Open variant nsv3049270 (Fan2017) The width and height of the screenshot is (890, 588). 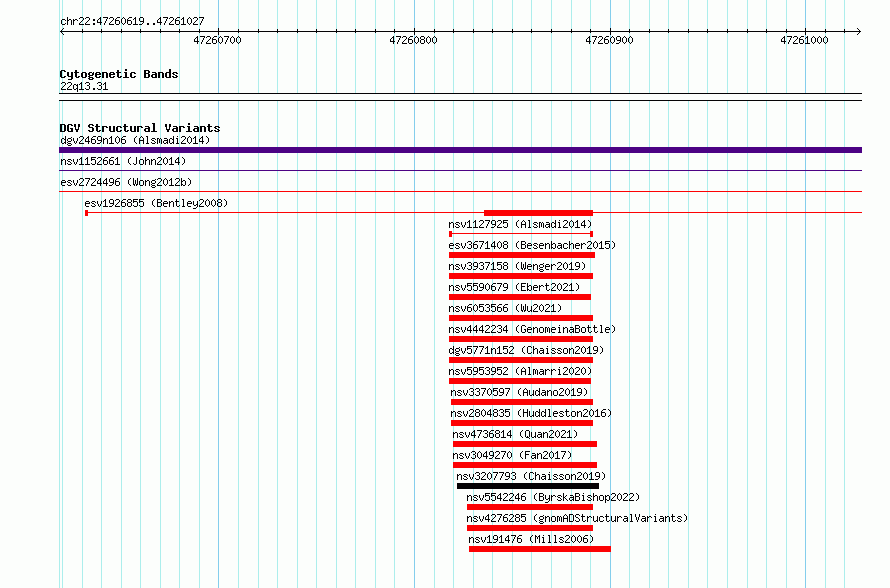(x=513, y=455)
